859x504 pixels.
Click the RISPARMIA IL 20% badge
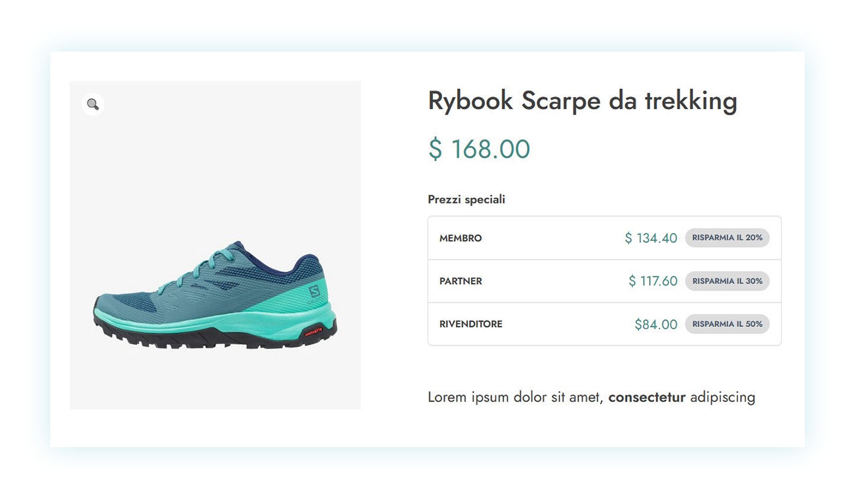[727, 238]
